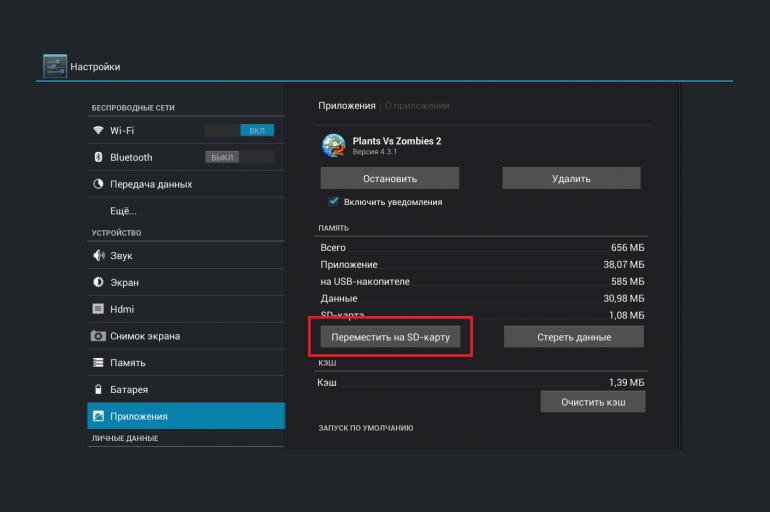Click the data usage icon

pyautogui.click(x=98, y=184)
